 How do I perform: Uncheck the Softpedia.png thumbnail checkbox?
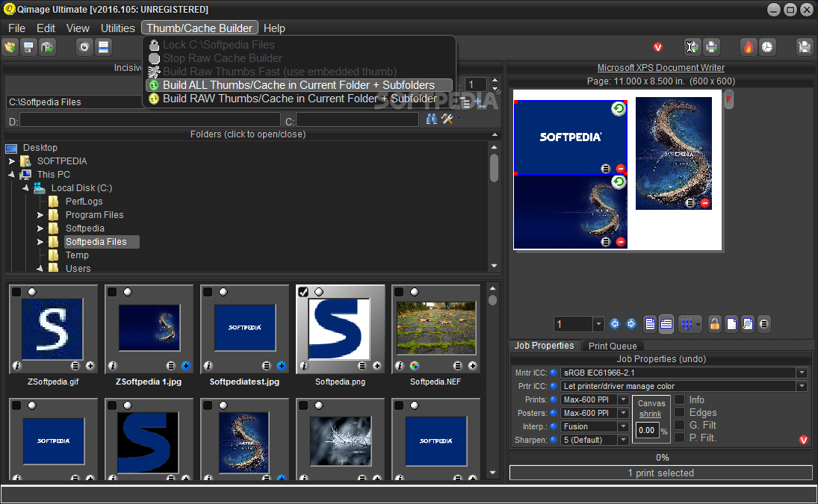pos(303,292)
